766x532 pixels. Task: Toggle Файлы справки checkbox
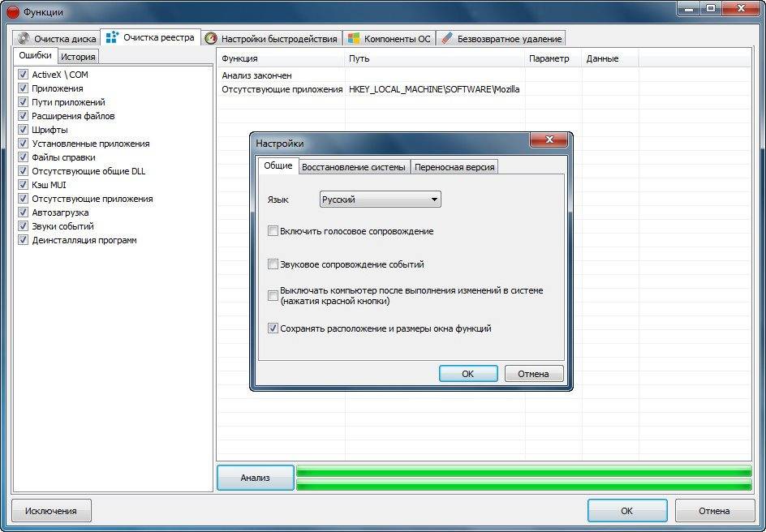point(23,157)
